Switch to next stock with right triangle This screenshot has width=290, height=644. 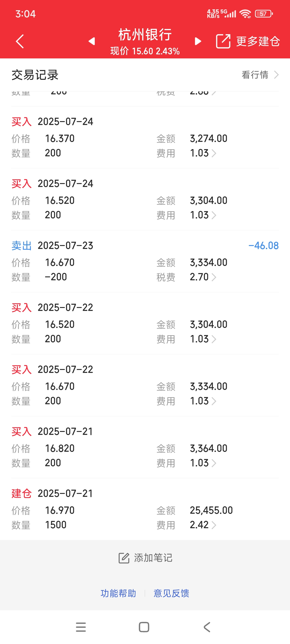click(198, 41)
